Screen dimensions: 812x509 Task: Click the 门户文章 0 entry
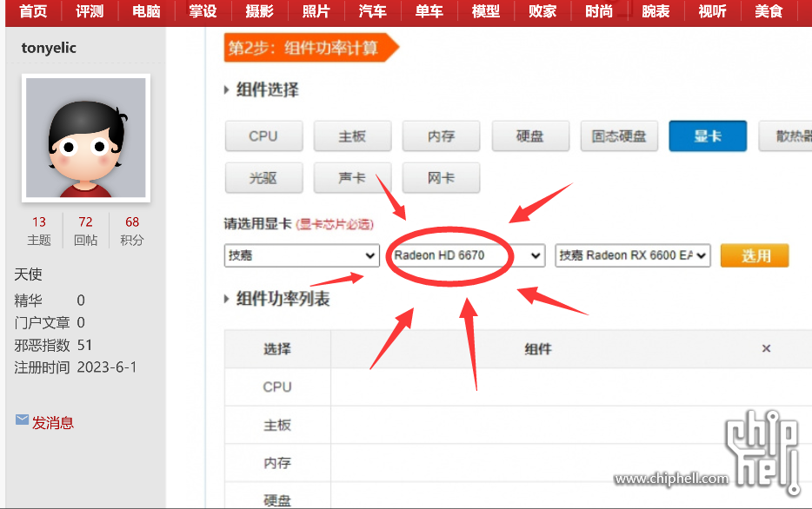[50, 323]
